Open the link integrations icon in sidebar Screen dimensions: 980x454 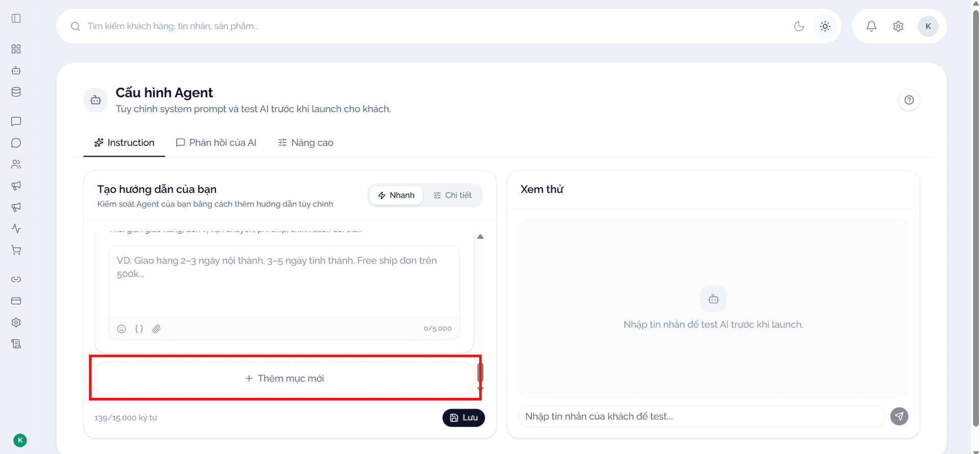[16, 280]
